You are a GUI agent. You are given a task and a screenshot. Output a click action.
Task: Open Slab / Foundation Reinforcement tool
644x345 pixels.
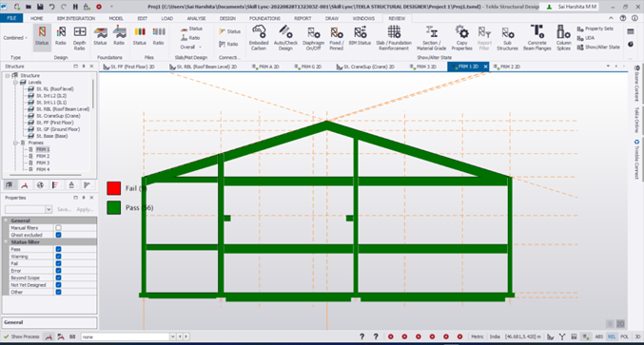pos(394,38)
